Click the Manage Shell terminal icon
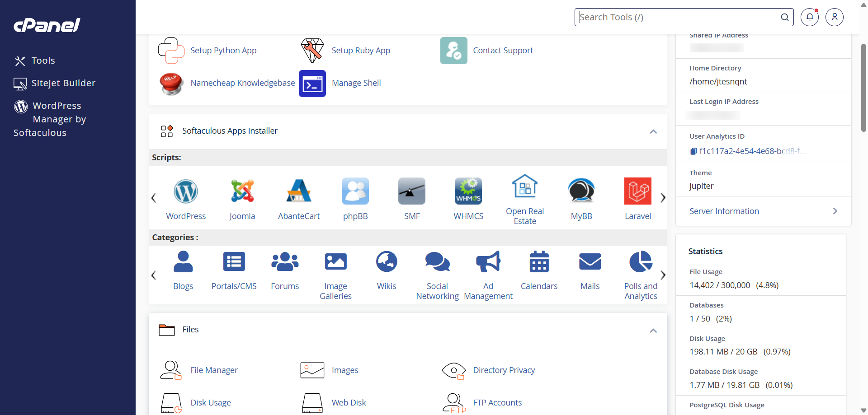The image size is (868, 415). [312, 84]
